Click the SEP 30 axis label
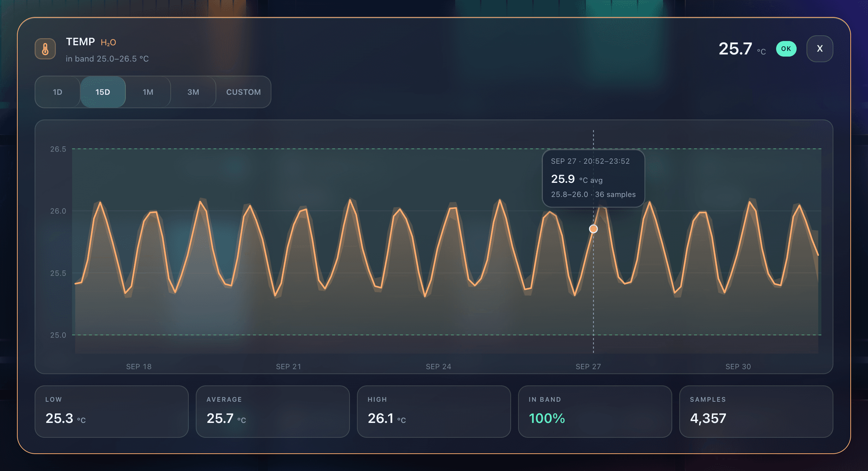The height and width of the screenshot is (471, 868). coord(738,367)
